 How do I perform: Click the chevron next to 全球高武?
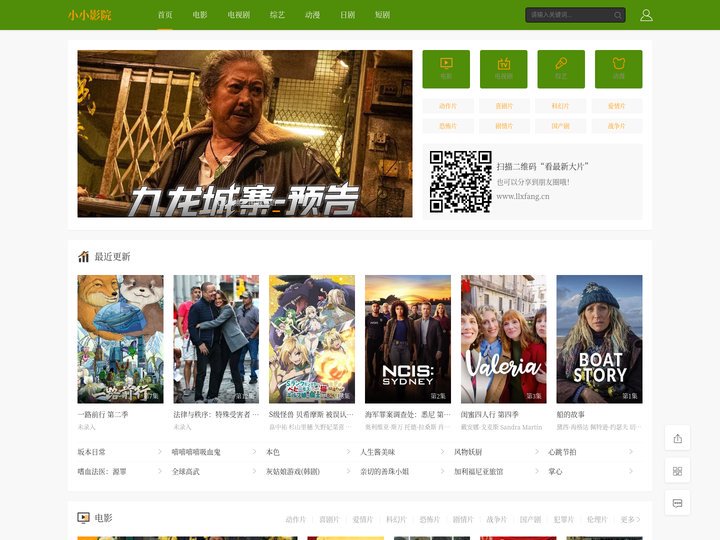pyautogui.click(x=254, y=472)
